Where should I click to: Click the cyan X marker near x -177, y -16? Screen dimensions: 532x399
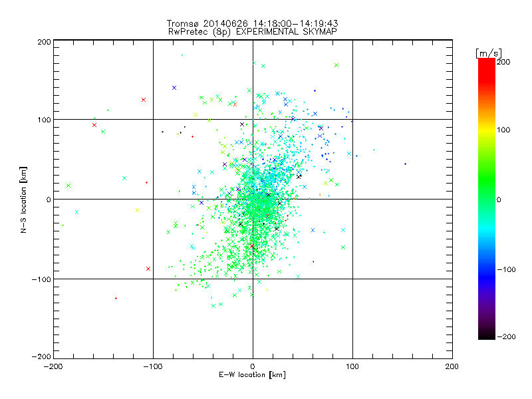(76, 212)
